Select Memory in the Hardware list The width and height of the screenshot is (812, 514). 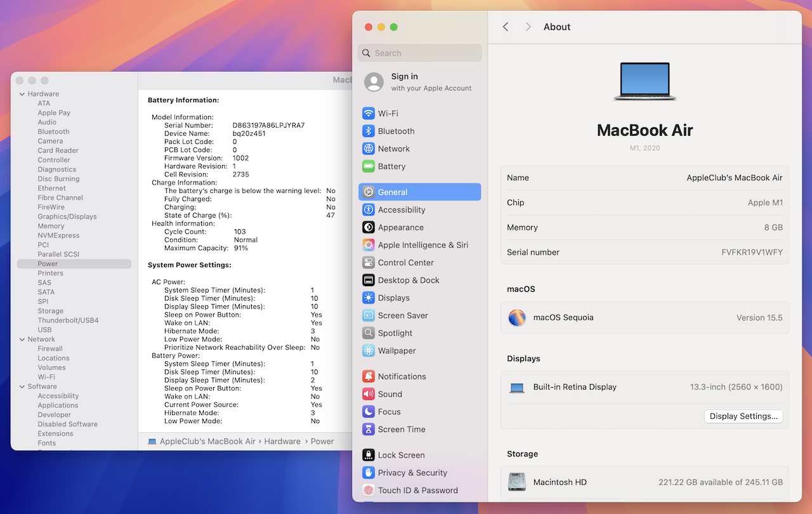[51, 227]
